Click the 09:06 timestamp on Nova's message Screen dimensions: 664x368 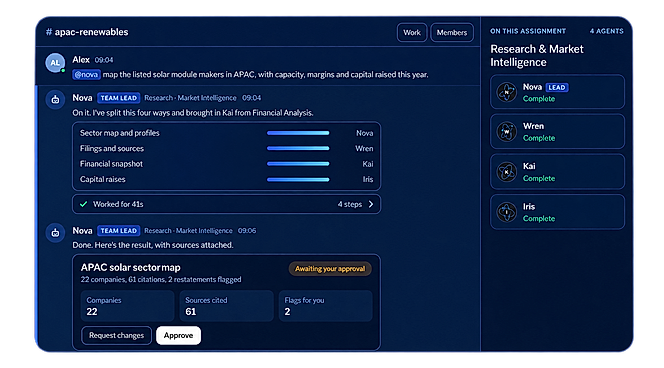(x=247, y=231)
